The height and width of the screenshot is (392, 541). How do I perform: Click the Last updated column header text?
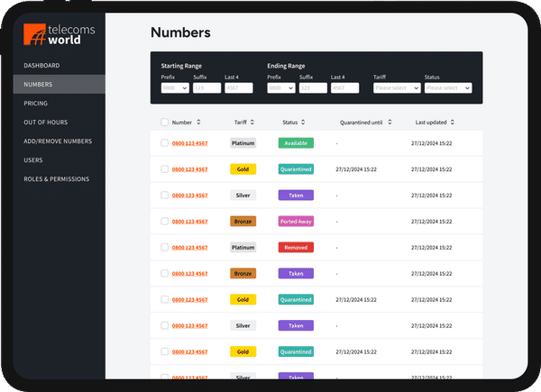431,123
